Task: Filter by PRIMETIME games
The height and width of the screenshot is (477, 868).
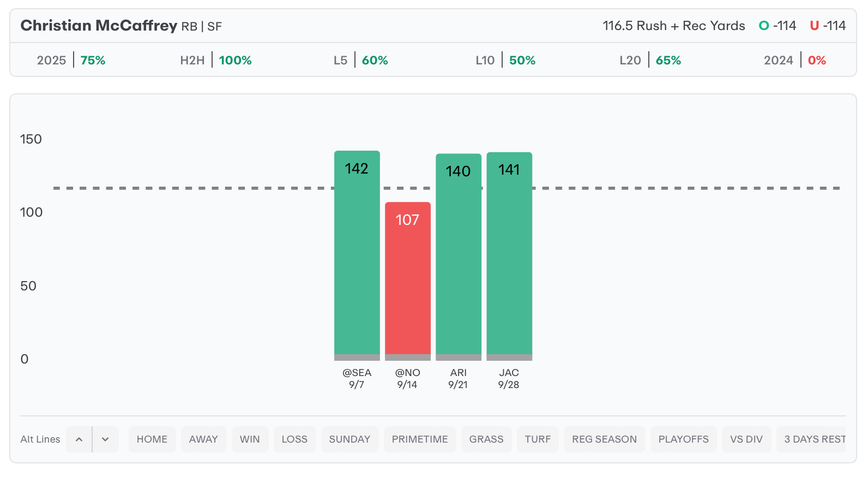Action: pos(420,439)
